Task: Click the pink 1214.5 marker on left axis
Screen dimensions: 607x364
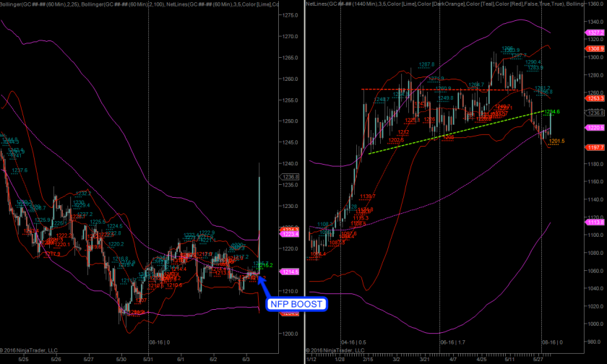Action: coord(290,272)
